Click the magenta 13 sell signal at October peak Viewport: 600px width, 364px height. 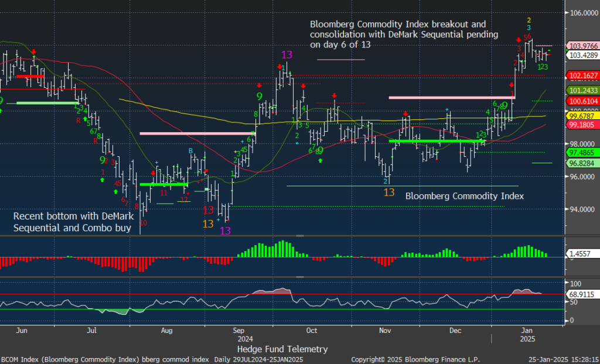point(286,54)
